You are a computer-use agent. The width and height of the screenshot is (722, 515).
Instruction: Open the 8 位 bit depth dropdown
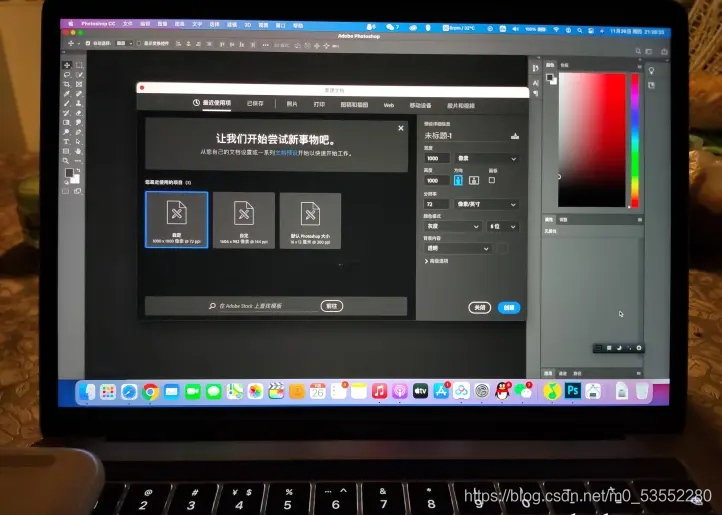(503, 226)
